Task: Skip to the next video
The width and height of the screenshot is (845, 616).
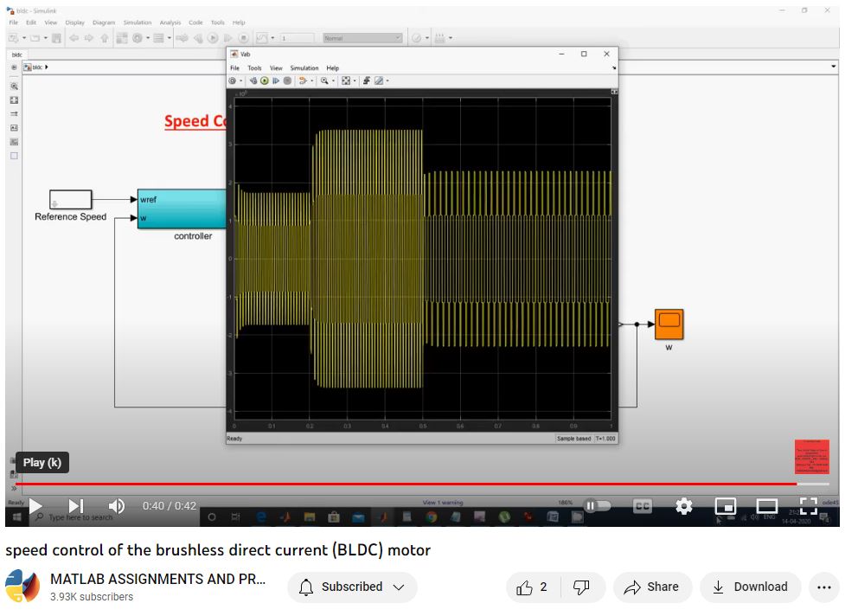Action: (x=76, y=506)
